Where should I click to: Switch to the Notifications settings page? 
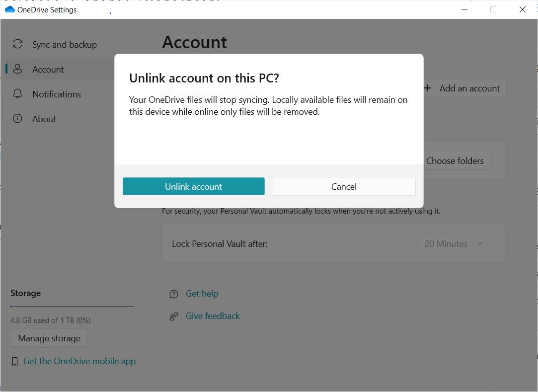pos(56,94)
